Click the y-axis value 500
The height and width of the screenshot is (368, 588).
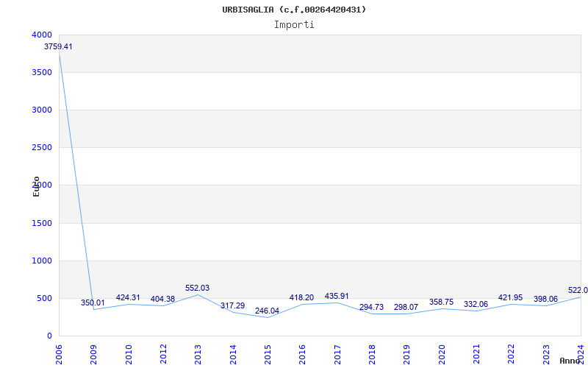pos(44,299)
